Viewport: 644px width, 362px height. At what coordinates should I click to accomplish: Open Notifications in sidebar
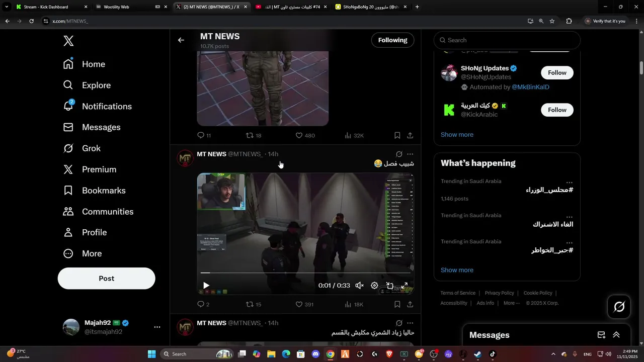coord(98,107)
